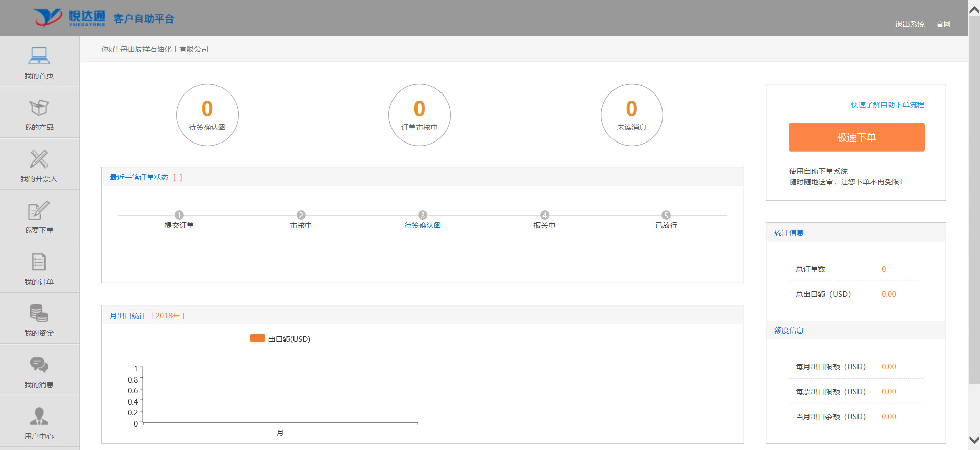
Task: Open the 我的首页 laptop icon
Action: [x=39, y=56]
